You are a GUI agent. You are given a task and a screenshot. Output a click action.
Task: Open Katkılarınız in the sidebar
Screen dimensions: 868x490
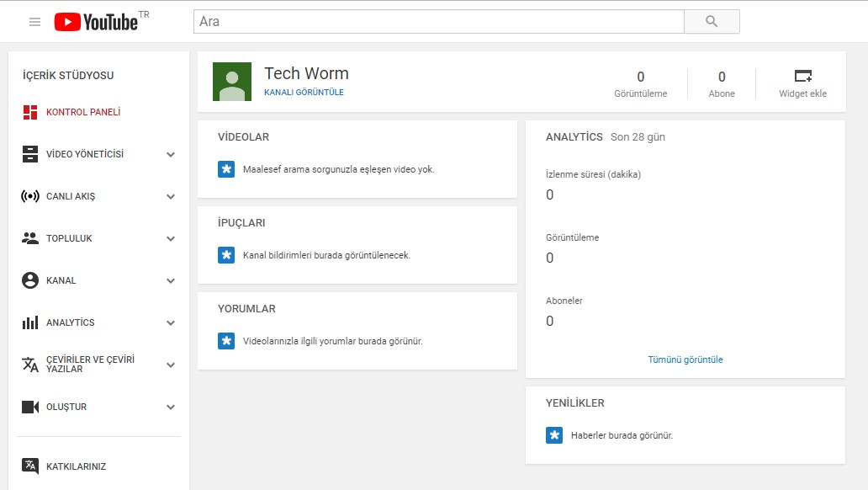point(76,466)
